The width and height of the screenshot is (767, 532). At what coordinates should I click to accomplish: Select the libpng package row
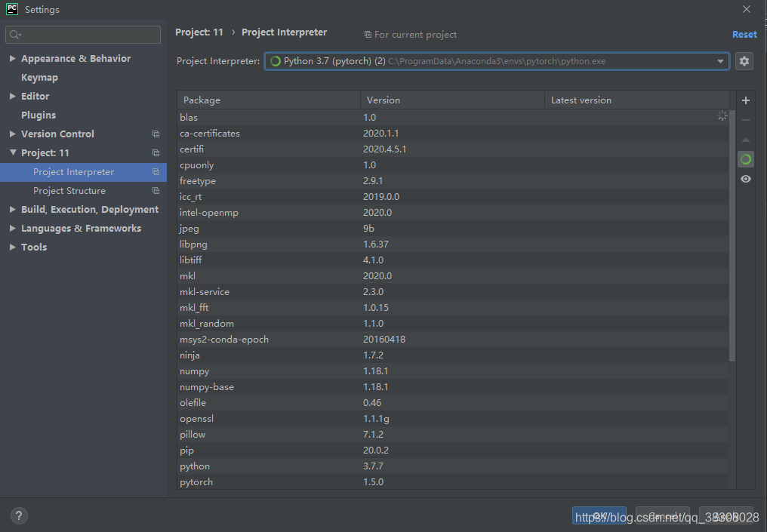pos(453,244)
